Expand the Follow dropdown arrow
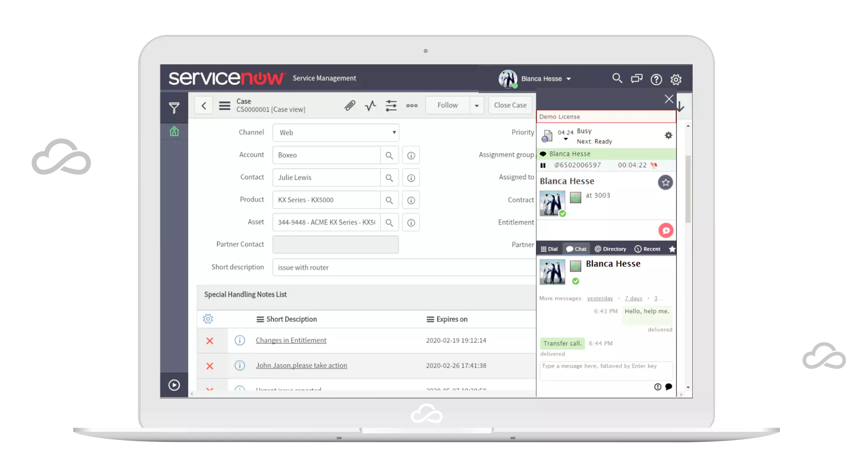 [x=477, y=105]
